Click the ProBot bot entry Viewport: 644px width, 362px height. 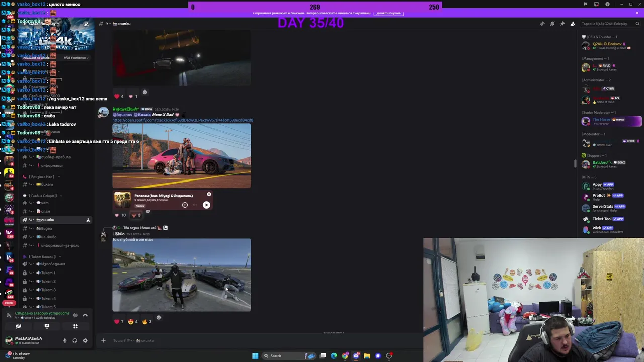tap(610, 197)
